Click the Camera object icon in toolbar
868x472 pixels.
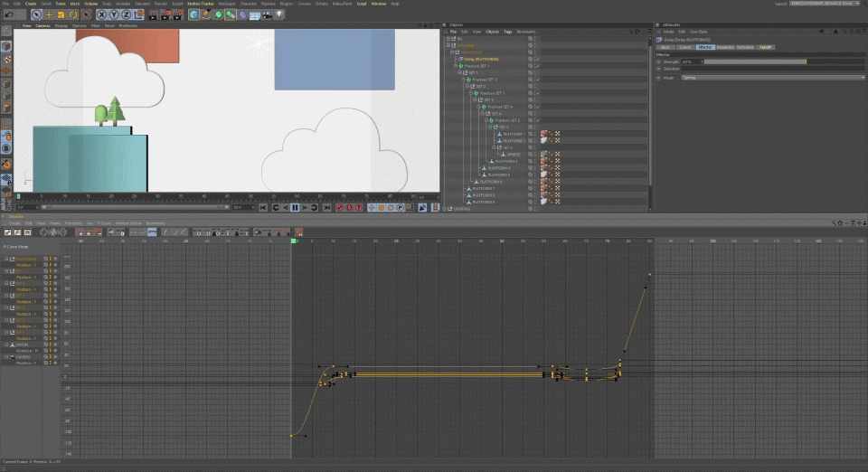point(269,14)
